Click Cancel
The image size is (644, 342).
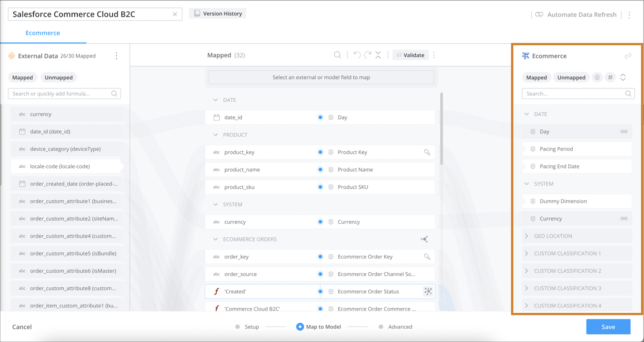[x=22, y=327]
